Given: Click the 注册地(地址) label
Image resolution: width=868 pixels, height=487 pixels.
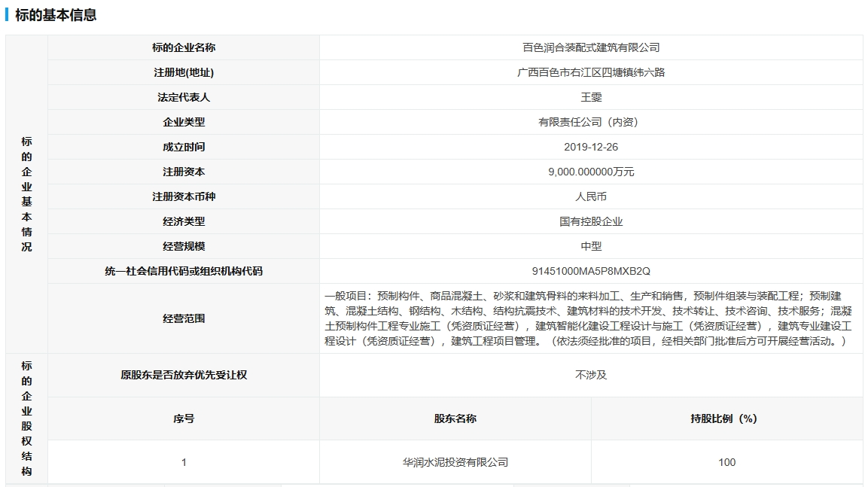Looking at the screenshot, I should coord(184,72).
